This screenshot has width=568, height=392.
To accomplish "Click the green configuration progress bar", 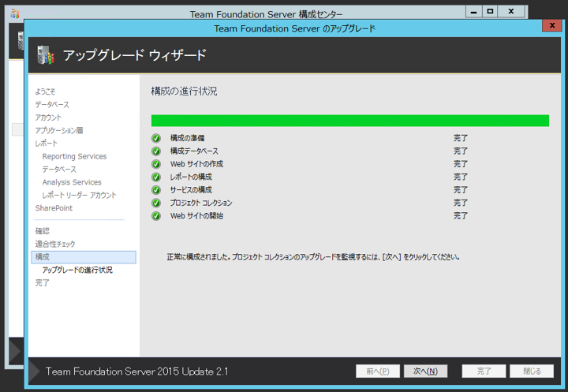I will [x=350, y=121].
